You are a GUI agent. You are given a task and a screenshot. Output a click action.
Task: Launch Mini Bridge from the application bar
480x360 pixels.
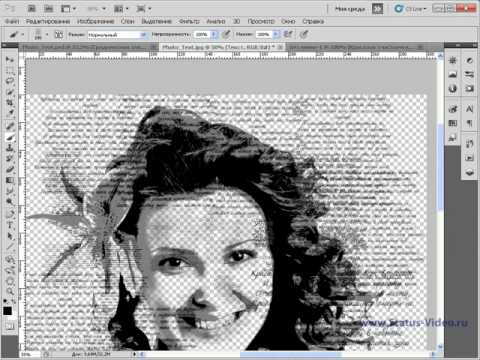click(49, 9)
